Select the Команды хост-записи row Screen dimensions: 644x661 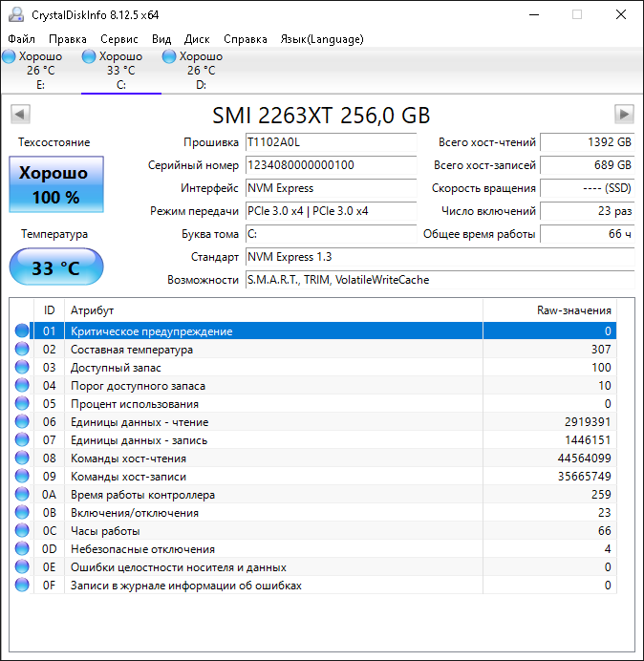tap(313, 476)
